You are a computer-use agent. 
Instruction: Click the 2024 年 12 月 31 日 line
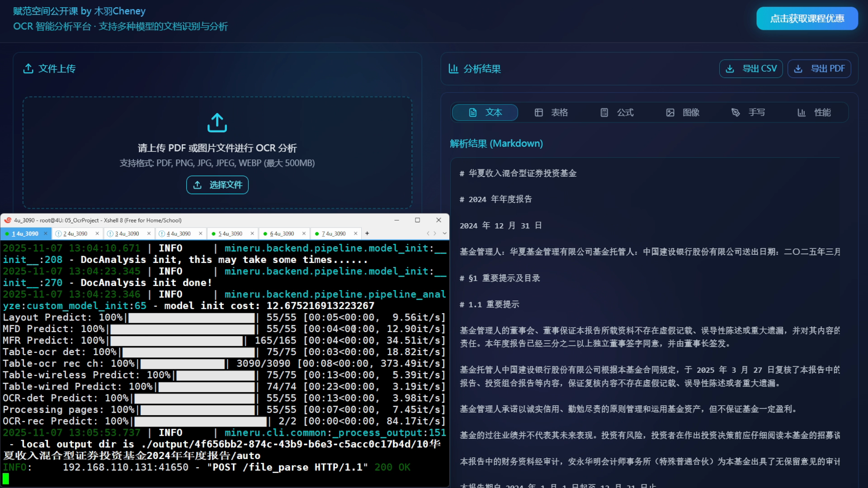coord(501,225)
